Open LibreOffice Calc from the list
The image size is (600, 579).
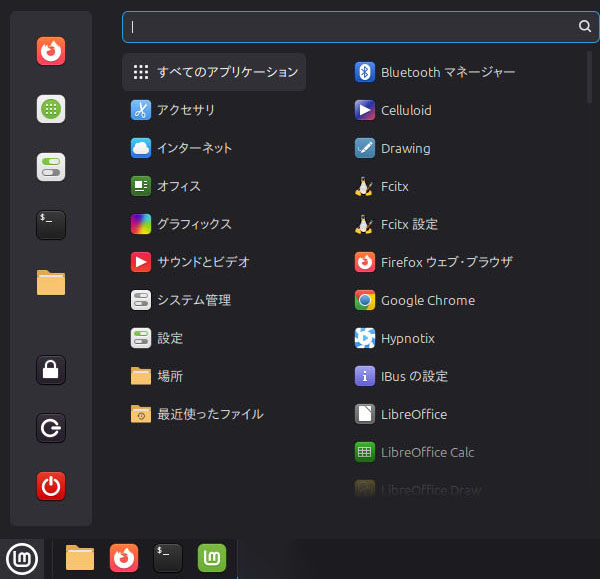point(427,452)
